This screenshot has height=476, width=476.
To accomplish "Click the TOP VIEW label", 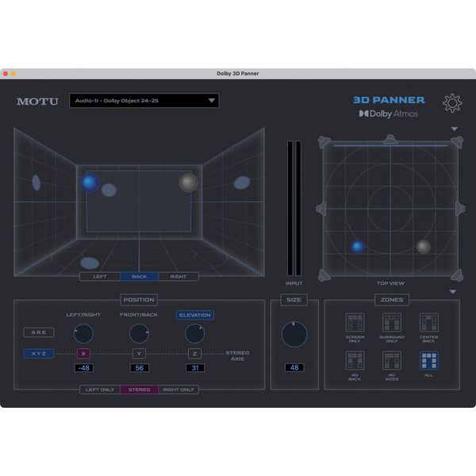I will (x=390, y=283).
